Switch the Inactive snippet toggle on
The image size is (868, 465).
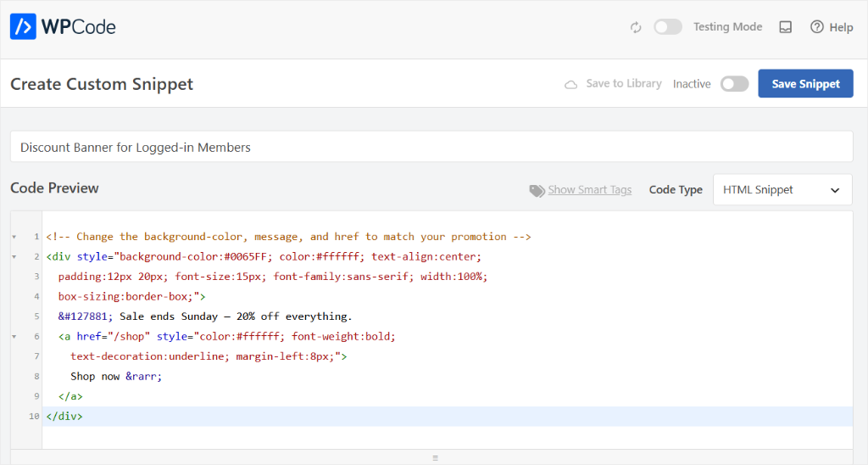[735, 84]
